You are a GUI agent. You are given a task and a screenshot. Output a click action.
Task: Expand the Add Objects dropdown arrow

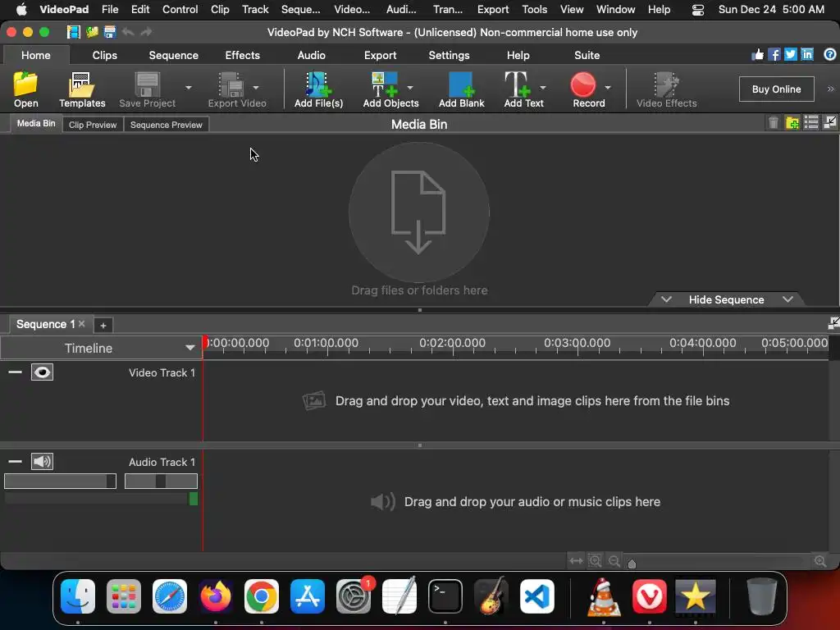click(x=410, y=87)
